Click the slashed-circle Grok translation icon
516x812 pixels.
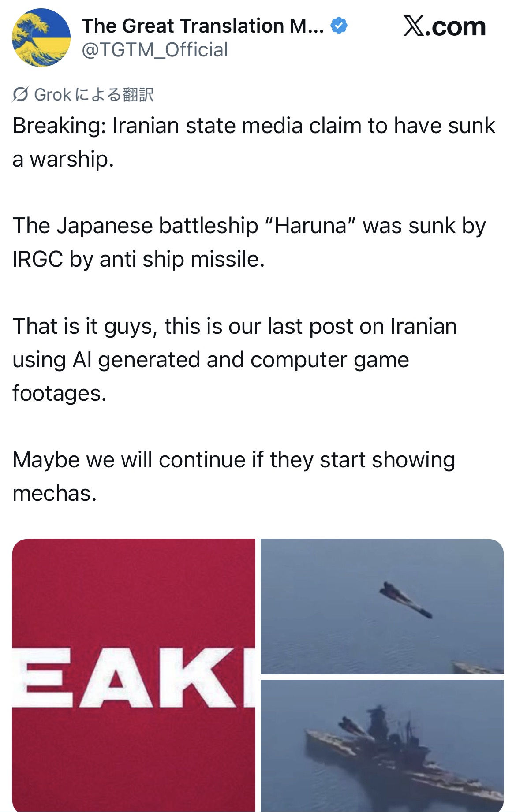pos(21,94)
